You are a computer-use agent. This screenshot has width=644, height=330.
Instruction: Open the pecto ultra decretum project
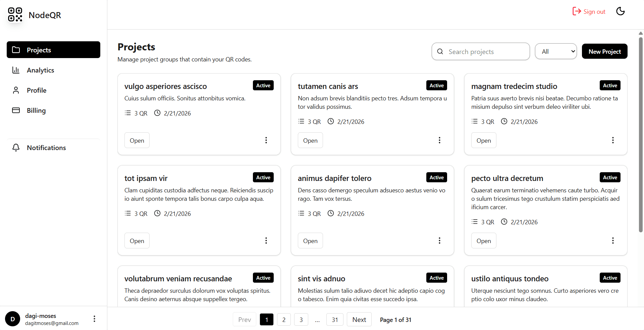click(x=483, y=241)
